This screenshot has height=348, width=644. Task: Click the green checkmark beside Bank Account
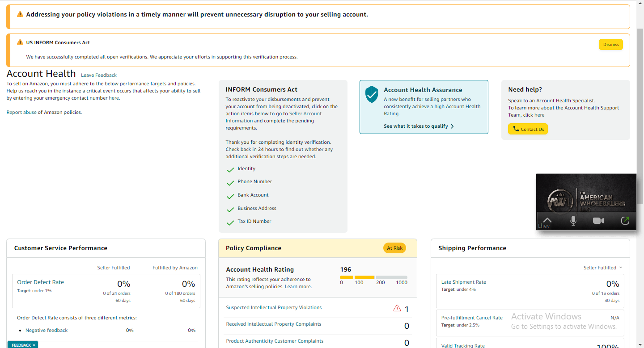pyautogui.click(x=230, y=197)
